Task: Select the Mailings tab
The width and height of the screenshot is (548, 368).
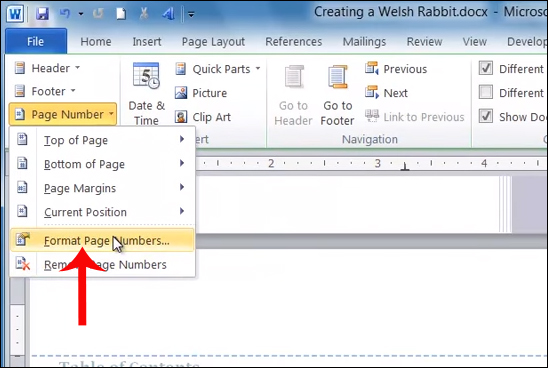Action: point(364,42)
